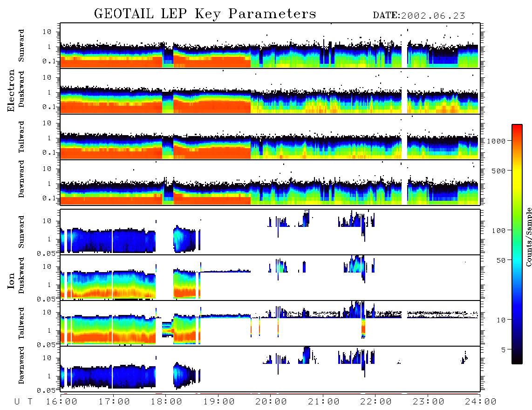The width and height of the screenshot is (532, 410).
Task: Select the Electron Sunward panel label
Action: [x=21, y=46]
